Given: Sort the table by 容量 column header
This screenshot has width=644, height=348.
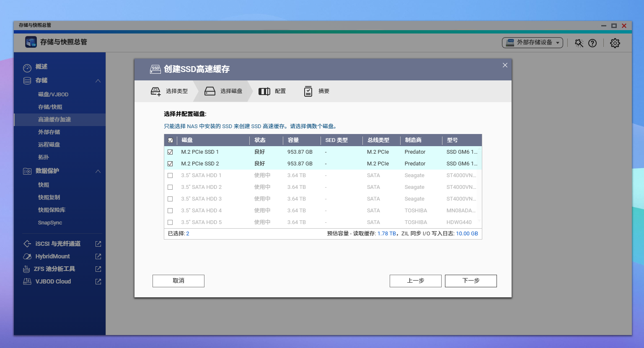Looking at the screenshot, I should pyautogui.click(x=293, y=140).
